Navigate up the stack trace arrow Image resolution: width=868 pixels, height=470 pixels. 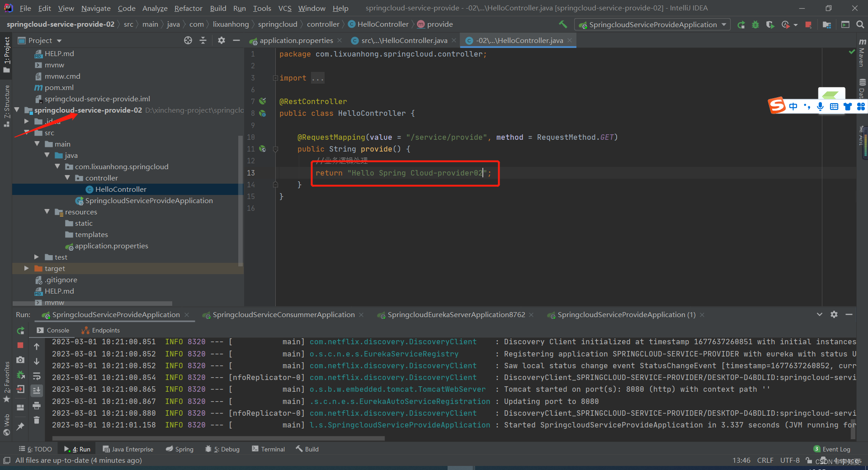(x=37, y=347)
